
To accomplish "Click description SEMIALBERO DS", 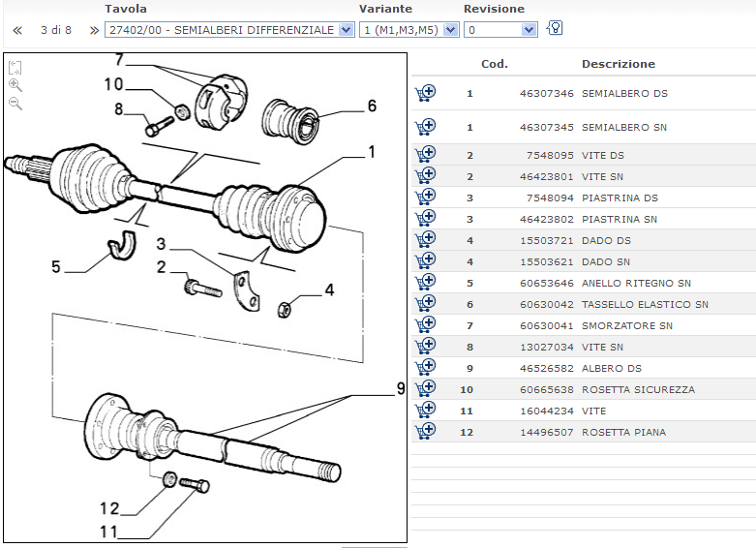I will click(625, 94).
